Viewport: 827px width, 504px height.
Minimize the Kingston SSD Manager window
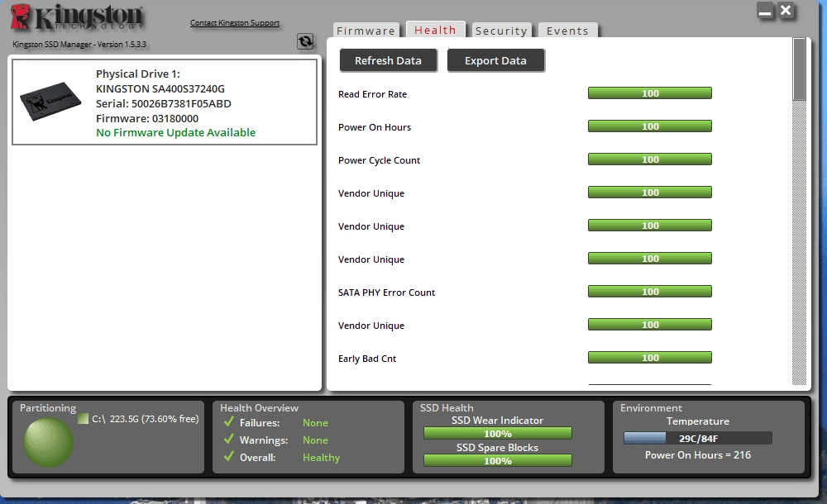point(765,11)
